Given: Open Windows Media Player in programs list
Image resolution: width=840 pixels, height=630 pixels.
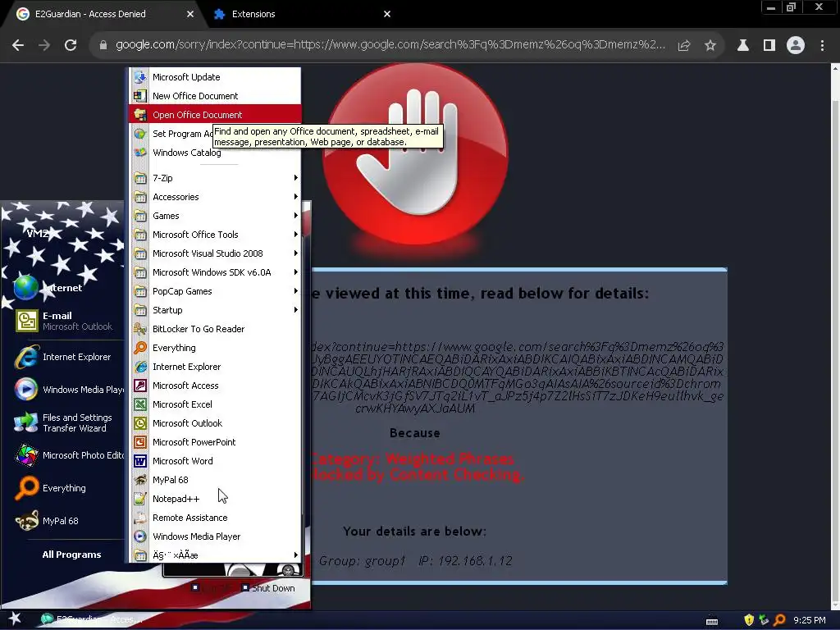Looking at the screenshot, I should tap(214, 536).
